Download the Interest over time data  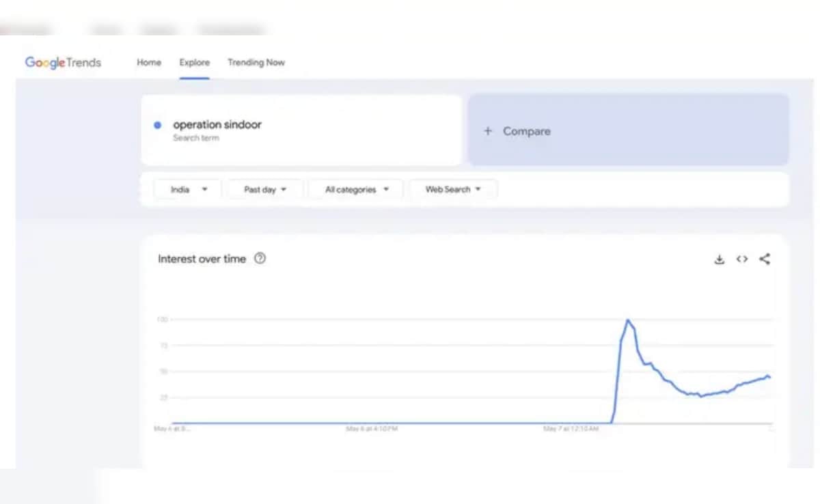point(719,260)
